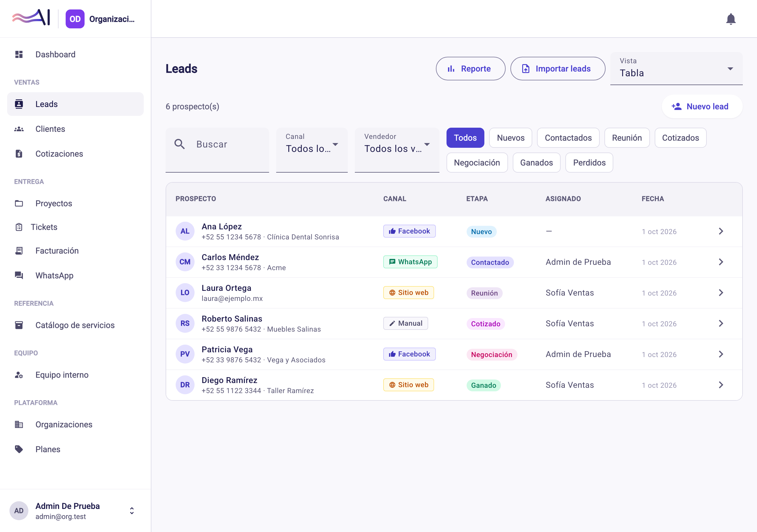Click the Tickets clipboard icon
The height and width of the screenshot is (532, 757).
click(19, 227)
